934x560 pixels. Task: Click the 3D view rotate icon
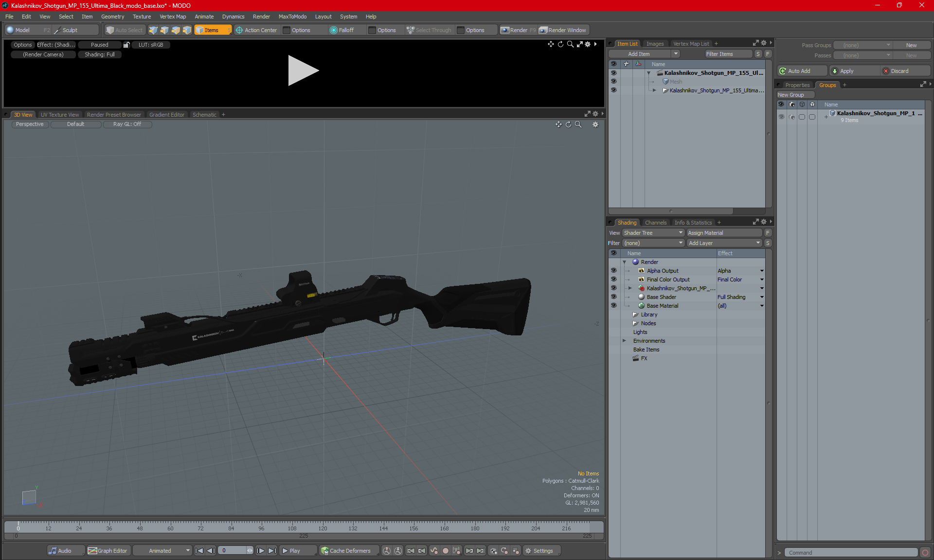pyautogui.click(x=568, y=124)
